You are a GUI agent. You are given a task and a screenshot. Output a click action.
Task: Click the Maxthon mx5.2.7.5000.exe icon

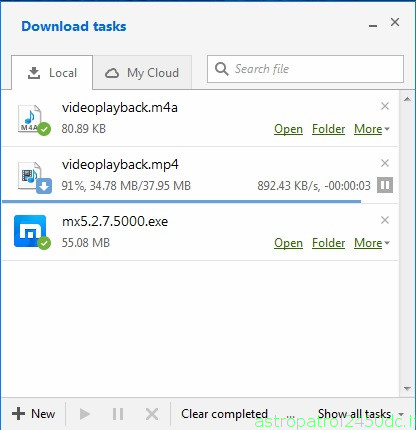32,232
